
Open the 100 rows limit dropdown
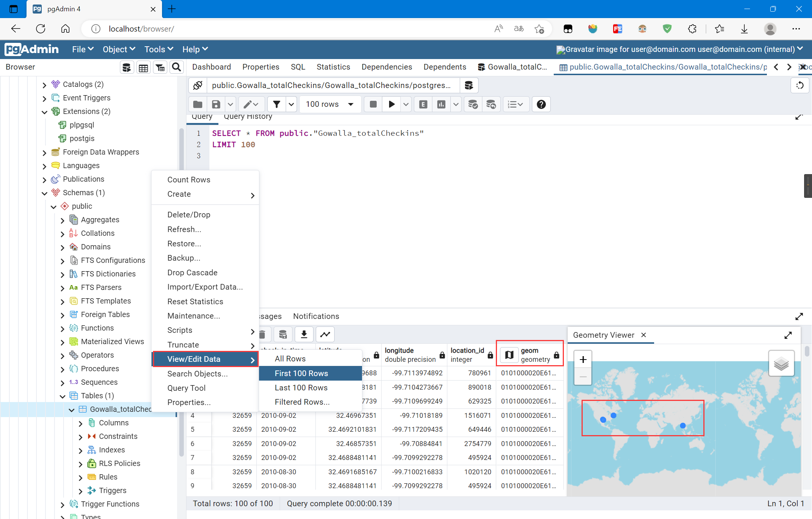330,104
